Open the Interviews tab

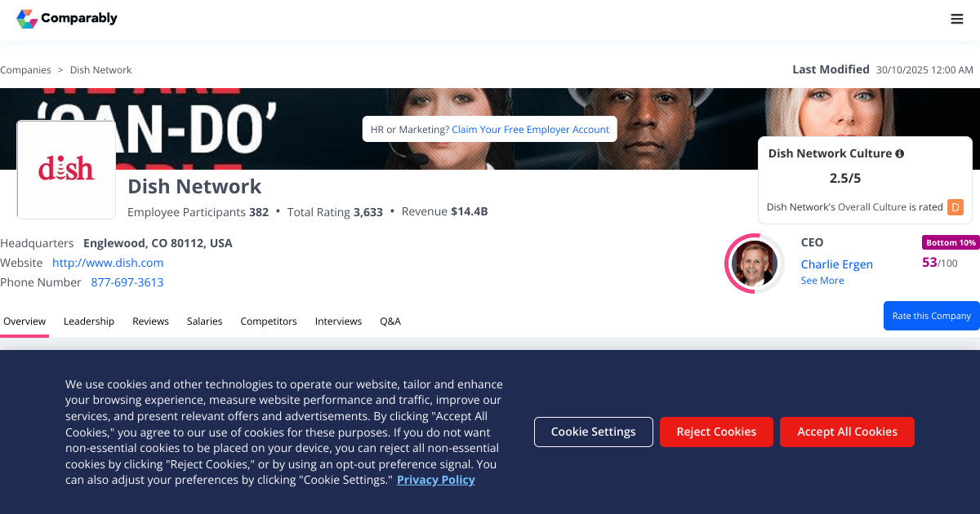coord(338,321)
